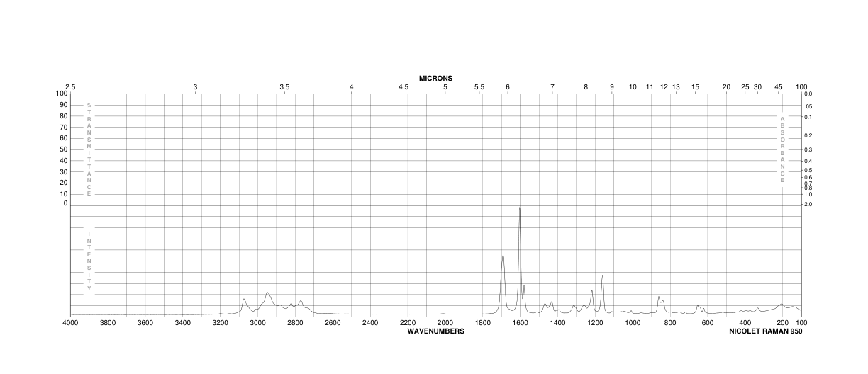Click the 60 percent transmittance label
Viewport: 868px width, 374px height.
coord(63,138)
